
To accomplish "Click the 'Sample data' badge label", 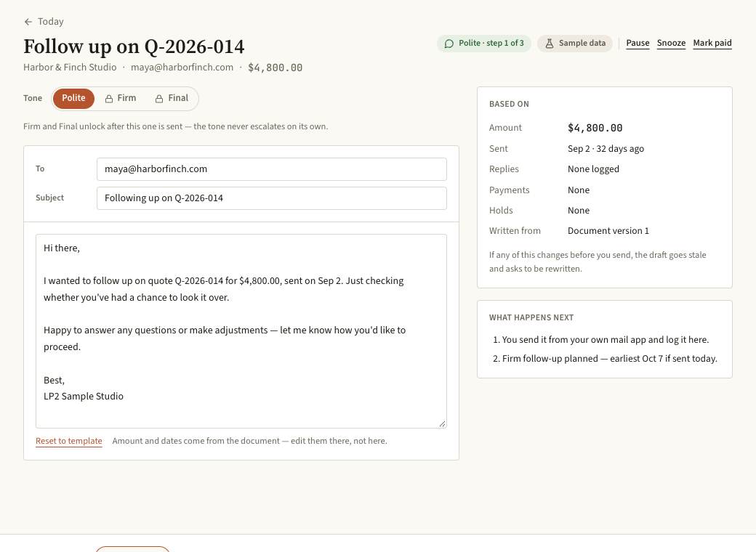I will pyautogui.click(x=582, y=43).
